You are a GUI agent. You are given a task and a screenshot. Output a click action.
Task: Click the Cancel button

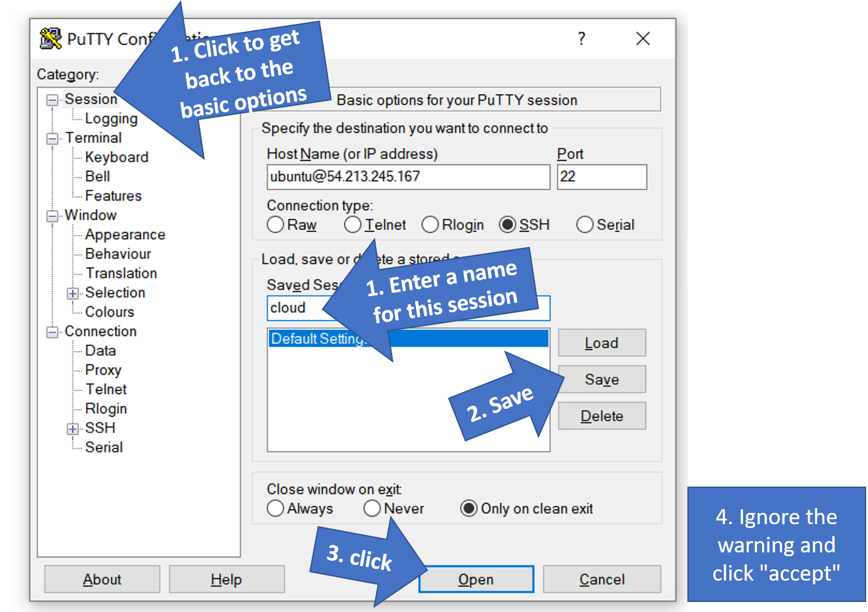(602, 579)
